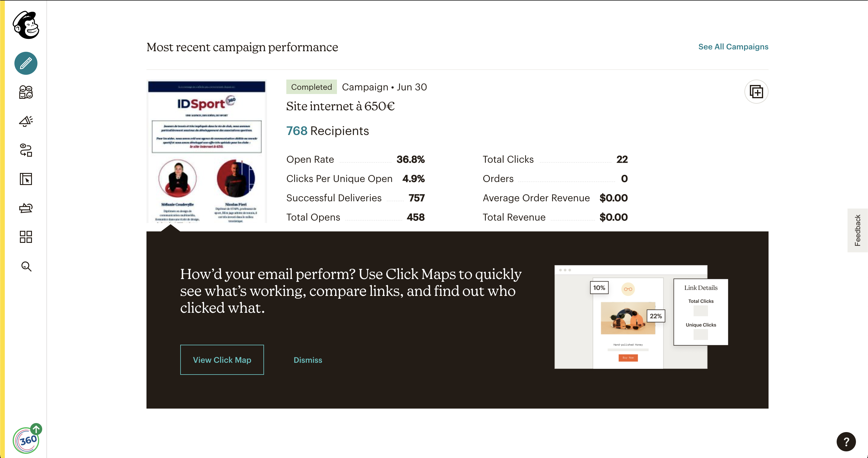The height and width of the screenshot is (458, 868).
Task: Open the help question mark button
Action: pyautogui.click(x=846, y=441)
